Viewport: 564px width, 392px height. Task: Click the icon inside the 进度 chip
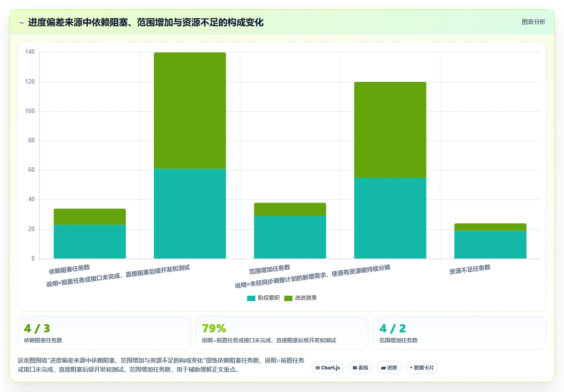383,368
